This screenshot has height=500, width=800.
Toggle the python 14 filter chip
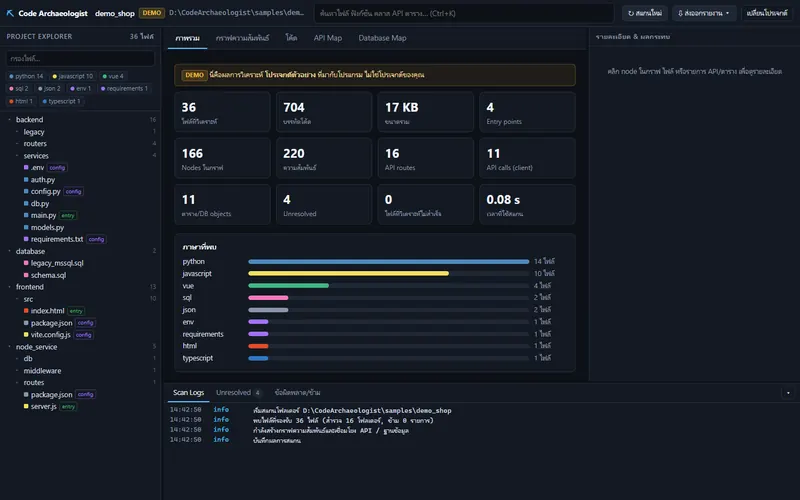point(26,76)
